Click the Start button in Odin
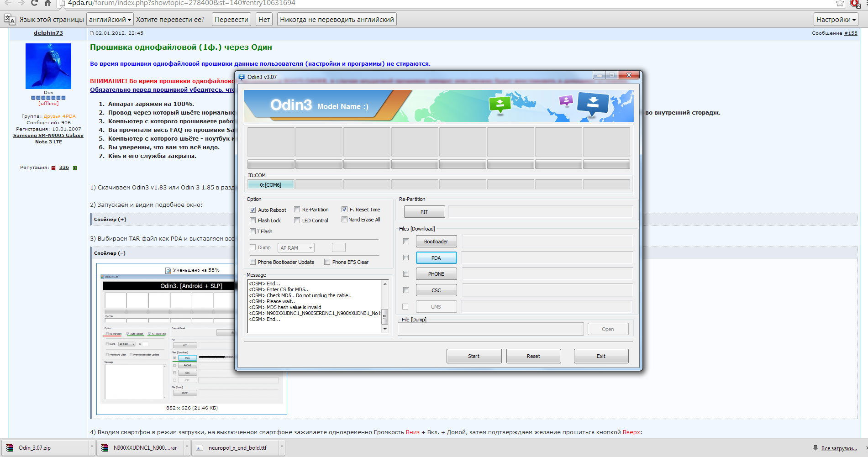Screen dimensions: 868x457 (474, 356)
